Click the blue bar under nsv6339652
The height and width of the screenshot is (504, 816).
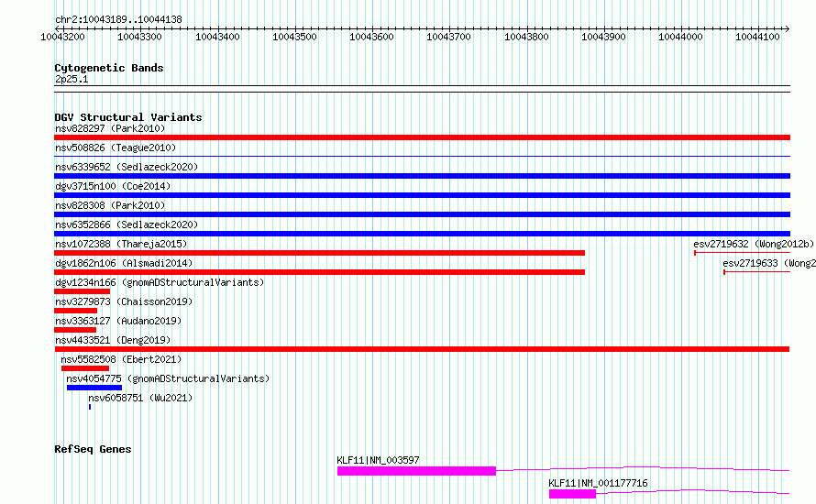click(x=422, y=176)
